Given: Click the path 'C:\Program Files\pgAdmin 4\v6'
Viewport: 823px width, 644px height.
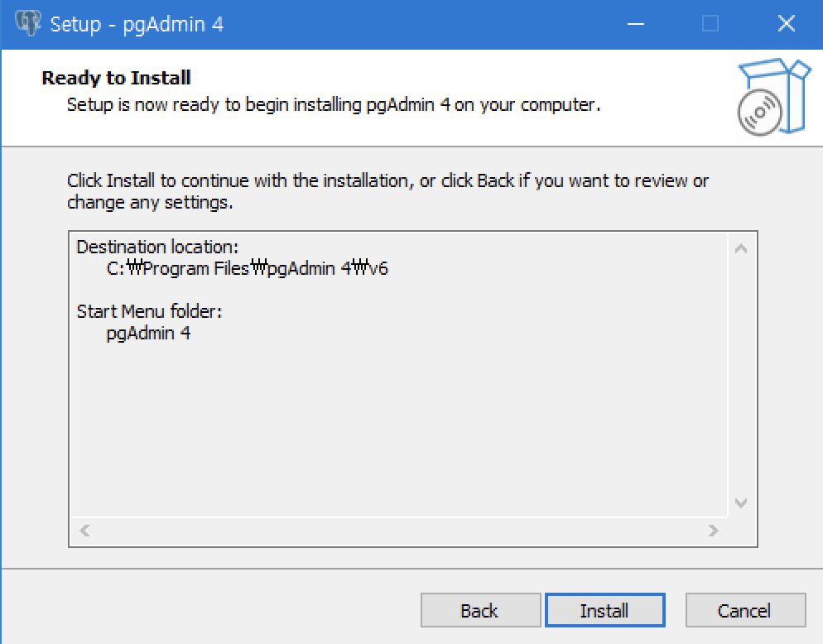Looking at the screenshot, I should [248, 268].
